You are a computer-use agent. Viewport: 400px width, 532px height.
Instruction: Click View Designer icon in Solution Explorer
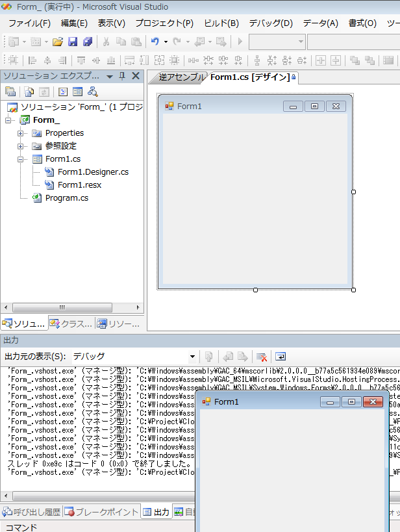click(x=78, y=92)
